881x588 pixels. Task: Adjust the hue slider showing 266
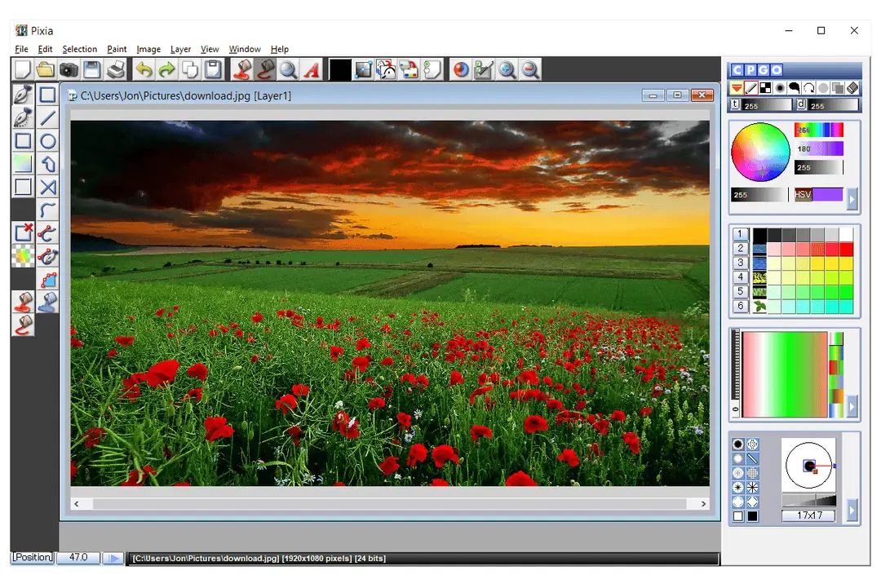point(819,130)
